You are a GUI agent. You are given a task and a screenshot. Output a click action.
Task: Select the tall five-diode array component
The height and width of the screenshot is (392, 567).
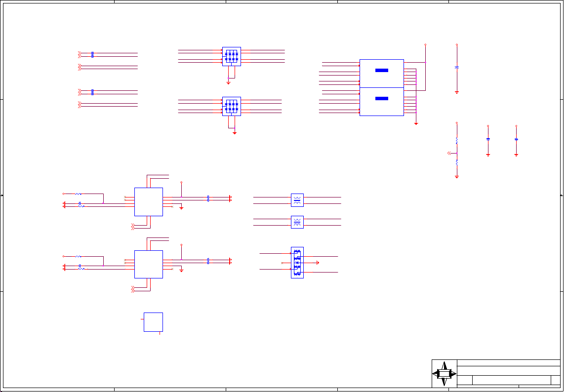point(297,263)
